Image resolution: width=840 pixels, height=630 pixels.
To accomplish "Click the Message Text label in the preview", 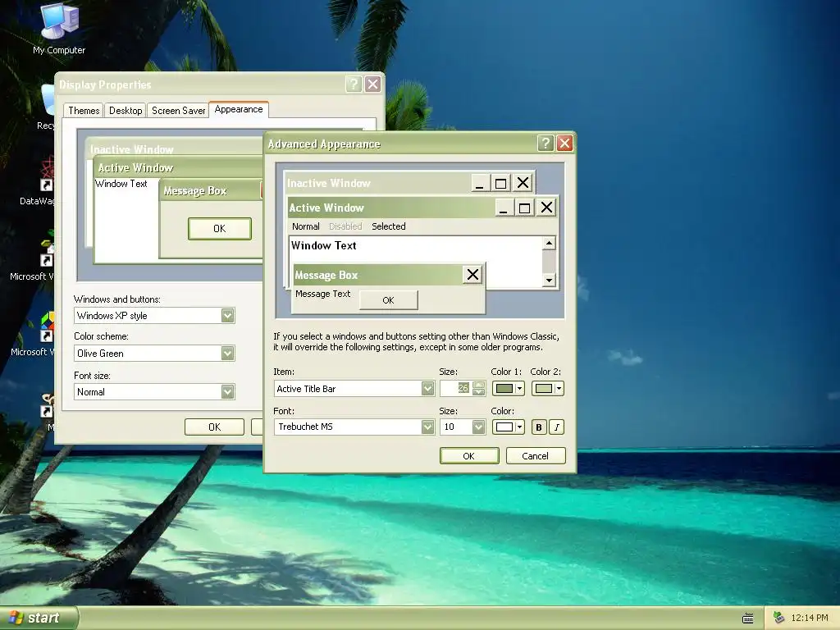I will pyautogui.click(x=322, y=294).
